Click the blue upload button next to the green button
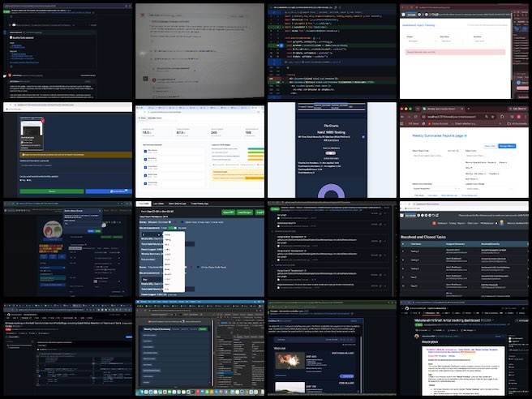 (109, 191)
